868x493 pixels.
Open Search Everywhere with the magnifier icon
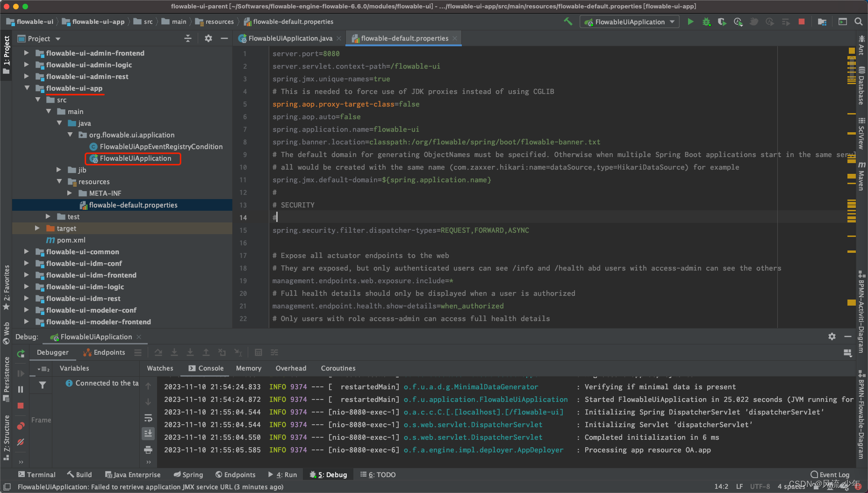point(859,21)
